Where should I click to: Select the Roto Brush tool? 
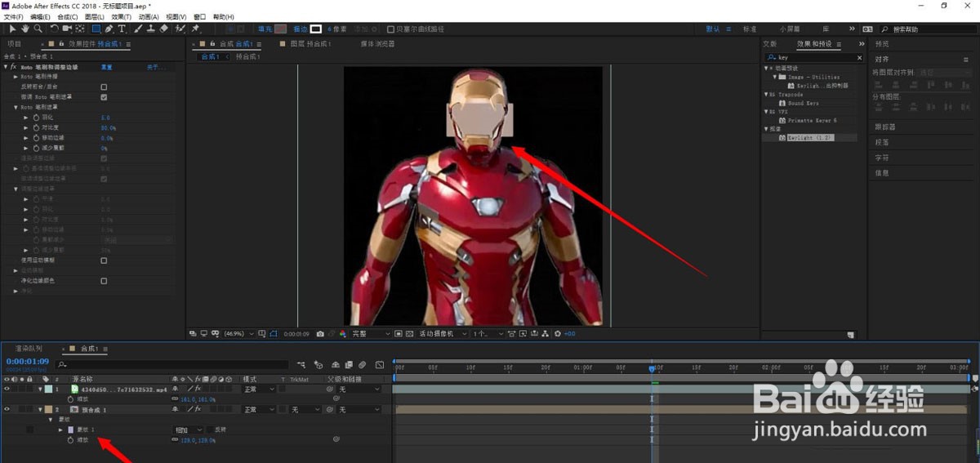pos(180,29)
